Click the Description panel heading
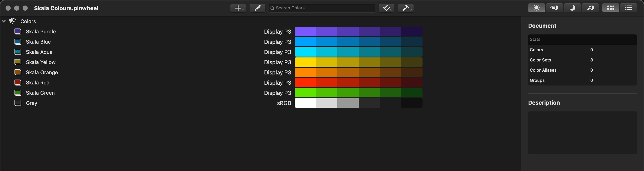 (544, 103)
